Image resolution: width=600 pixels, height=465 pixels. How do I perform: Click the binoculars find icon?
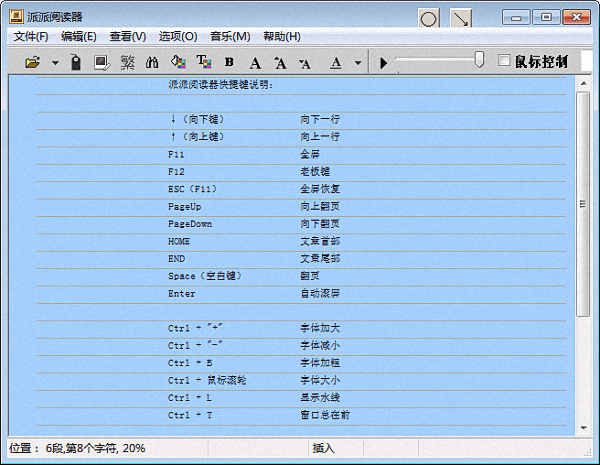152,62
